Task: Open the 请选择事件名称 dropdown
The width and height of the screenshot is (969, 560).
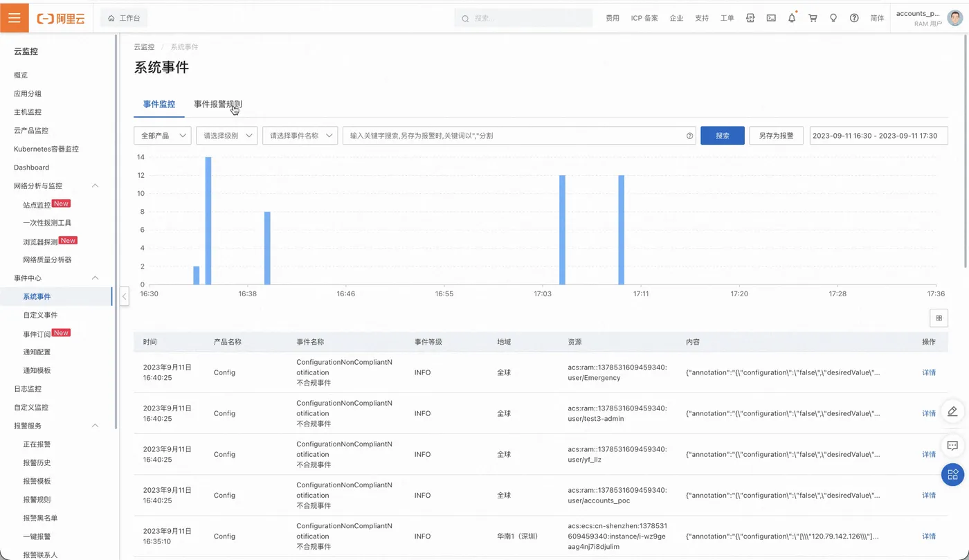Action: (300, 136)
